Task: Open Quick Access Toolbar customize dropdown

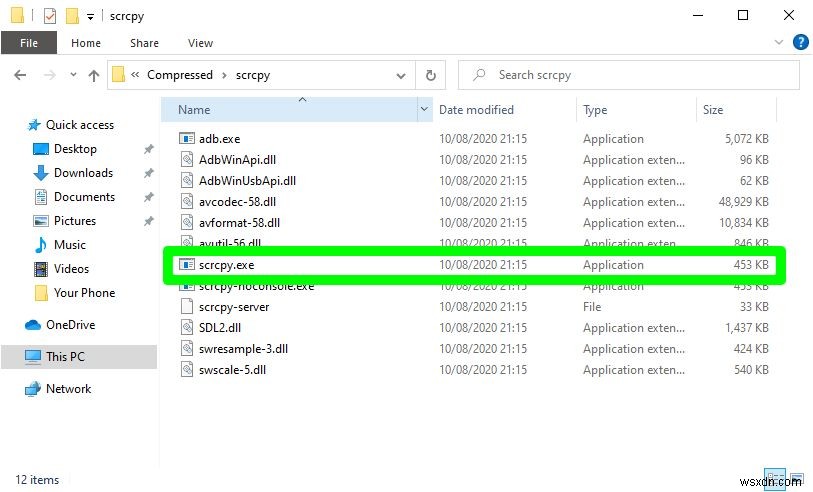Action: (x=90, y=17)
